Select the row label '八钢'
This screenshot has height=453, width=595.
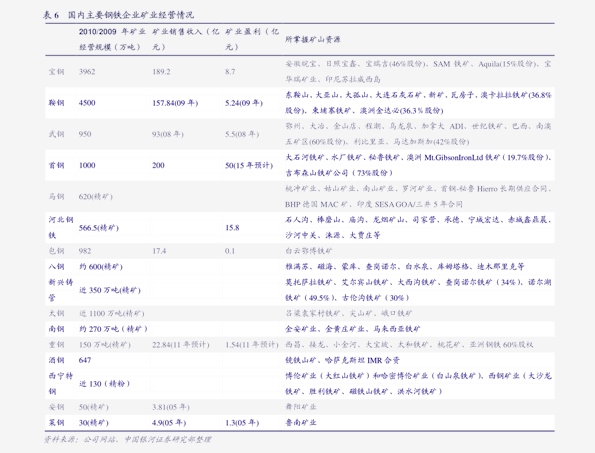(57, 267)
